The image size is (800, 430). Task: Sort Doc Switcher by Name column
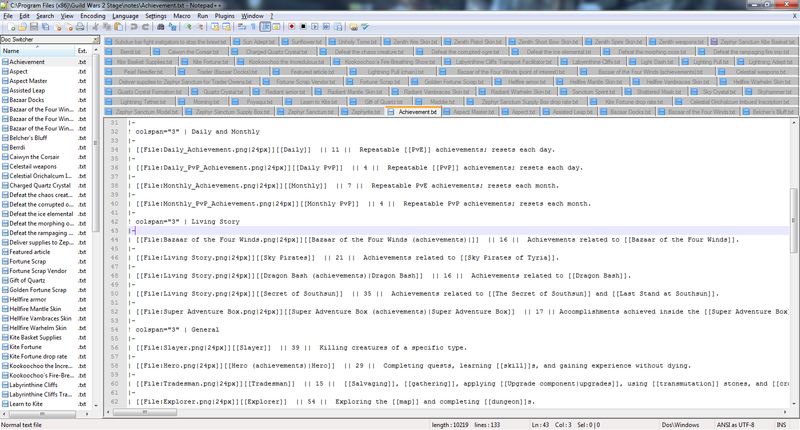pos(37,50)
